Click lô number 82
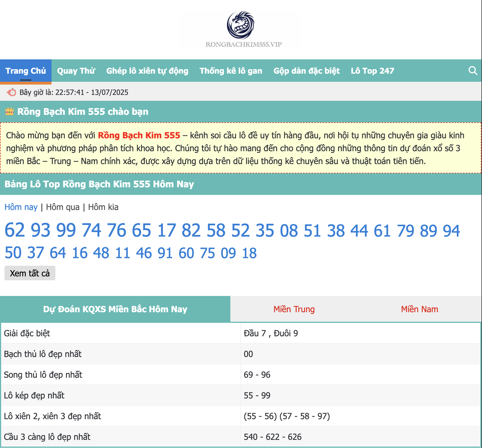Screen dimensions: 482x448 tap(191, 230)
